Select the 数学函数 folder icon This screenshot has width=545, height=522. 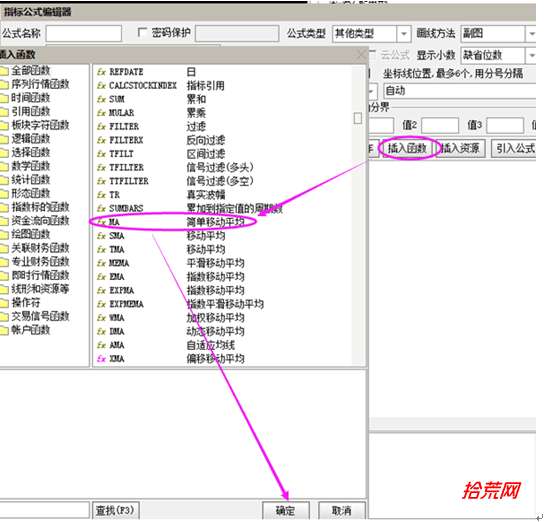click(x=4, y=167)
